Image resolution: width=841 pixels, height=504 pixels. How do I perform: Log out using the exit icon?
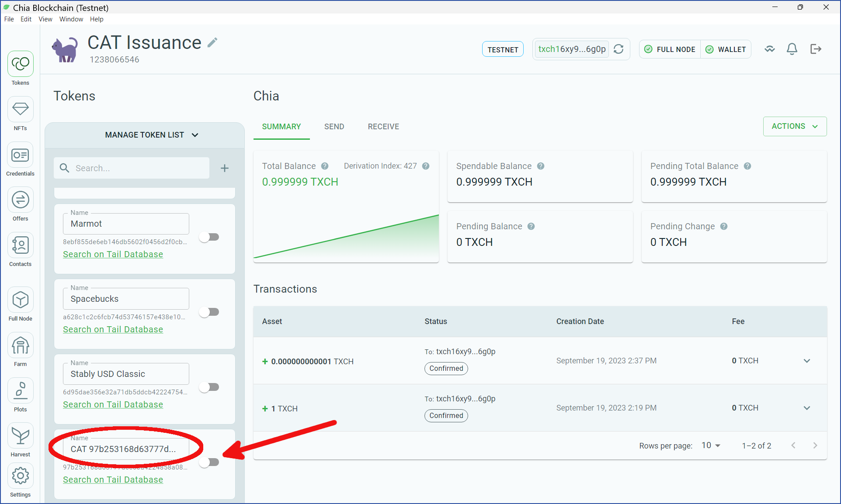pyautogui.click(x=816, y=49)
